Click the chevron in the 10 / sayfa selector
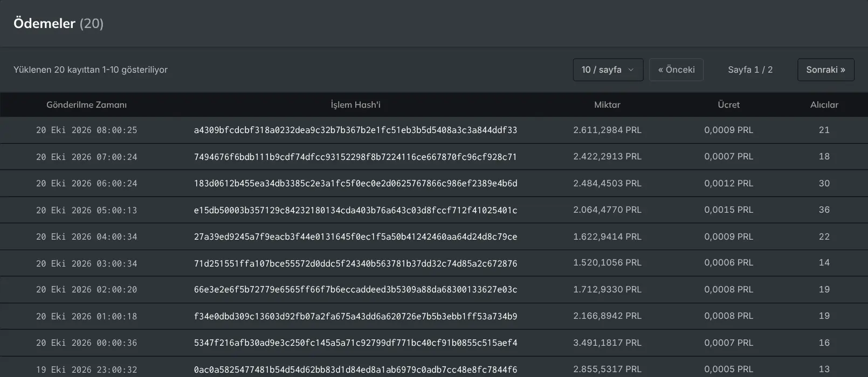 [631, 70]
